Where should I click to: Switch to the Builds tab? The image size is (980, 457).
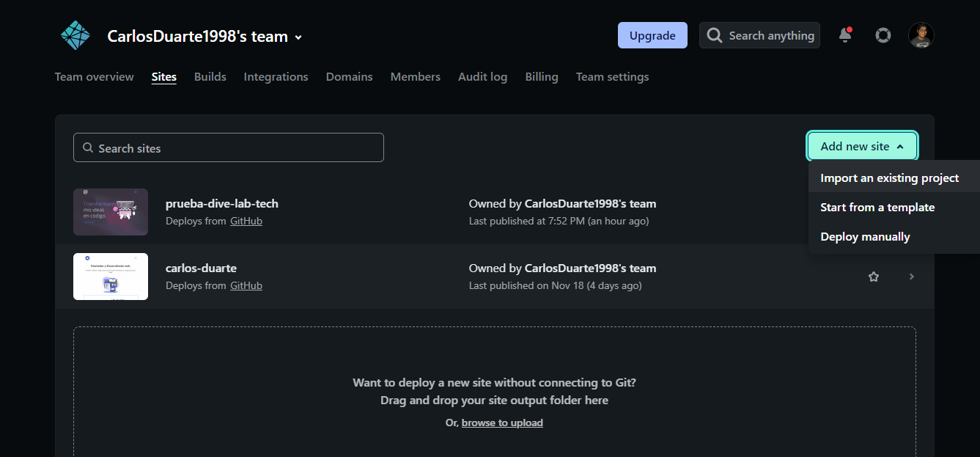click(210, 76)
